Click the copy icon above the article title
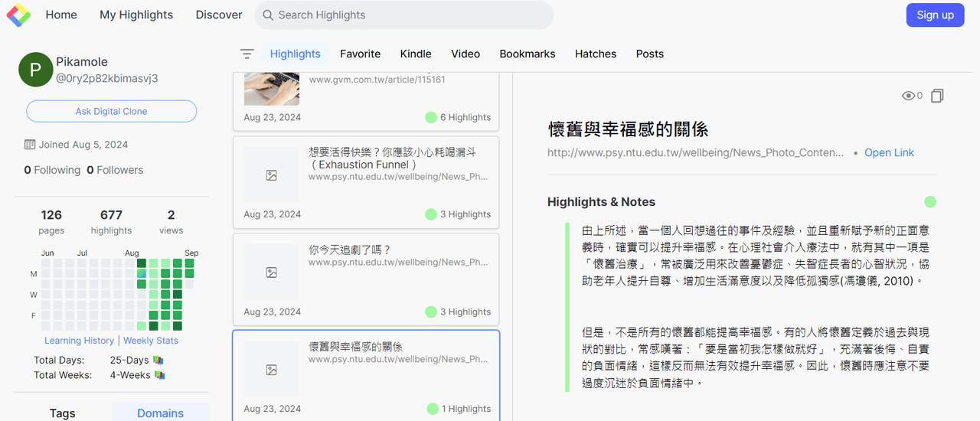 coord(937,96)
